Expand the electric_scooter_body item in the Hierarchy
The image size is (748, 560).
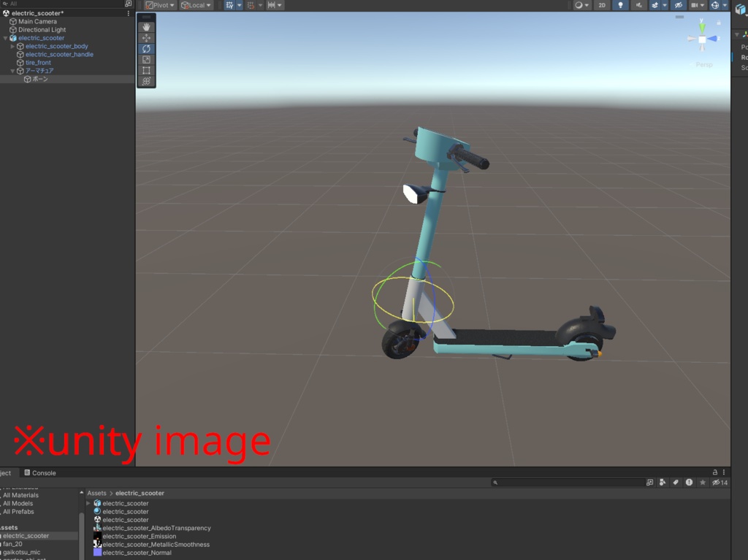click(12, 46)
